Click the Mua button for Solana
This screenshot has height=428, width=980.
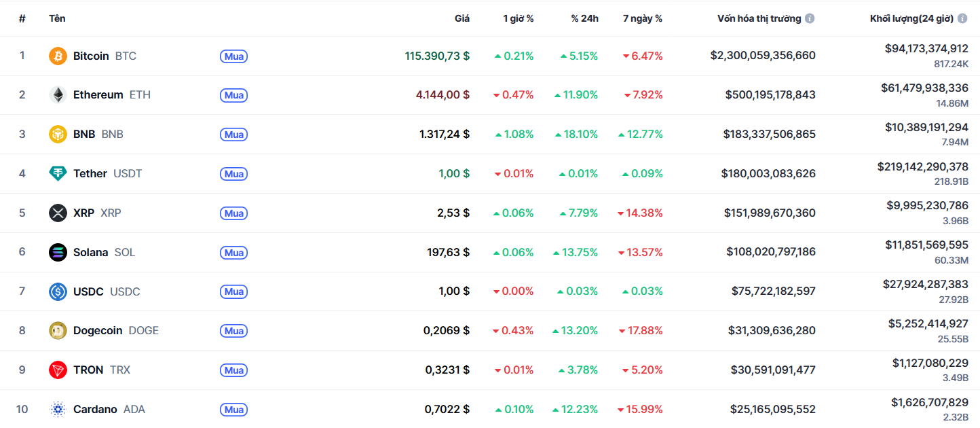(x=234, y=253)
